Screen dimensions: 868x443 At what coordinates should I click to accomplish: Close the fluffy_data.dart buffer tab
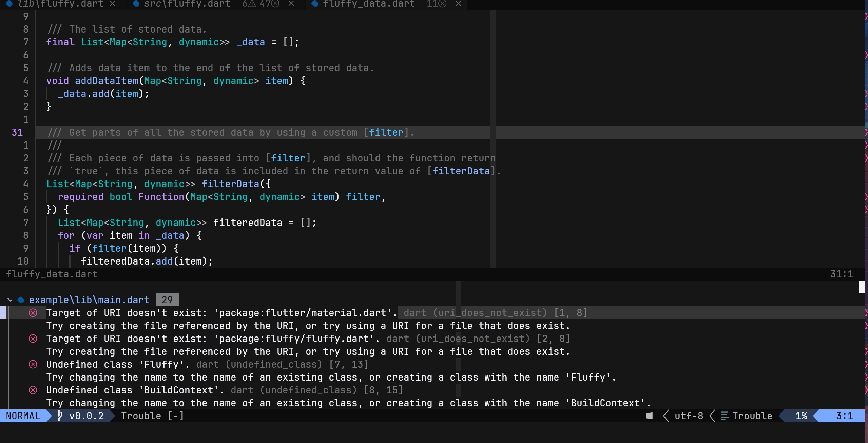coord(458,4)
